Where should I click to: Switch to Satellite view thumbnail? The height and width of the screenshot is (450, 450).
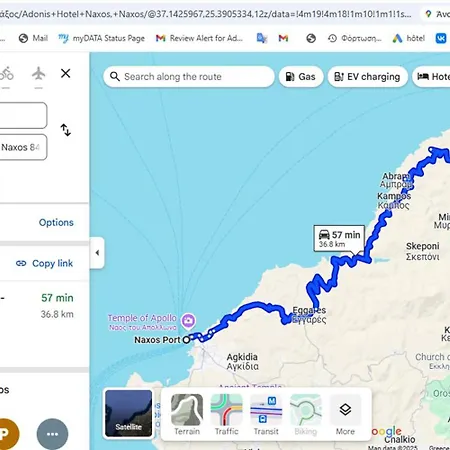pyautogui.click(x=128, y=413)
